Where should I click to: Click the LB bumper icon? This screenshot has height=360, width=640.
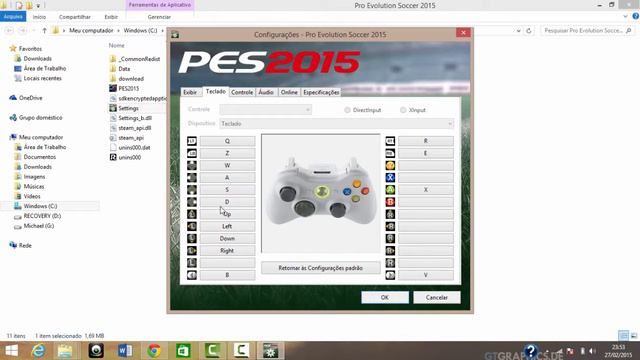[191, 153]
